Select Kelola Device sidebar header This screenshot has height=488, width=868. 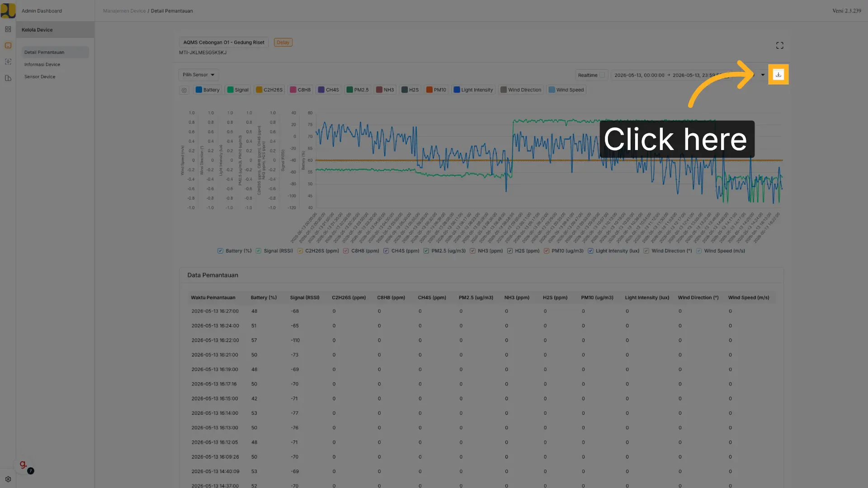[55, 30]
